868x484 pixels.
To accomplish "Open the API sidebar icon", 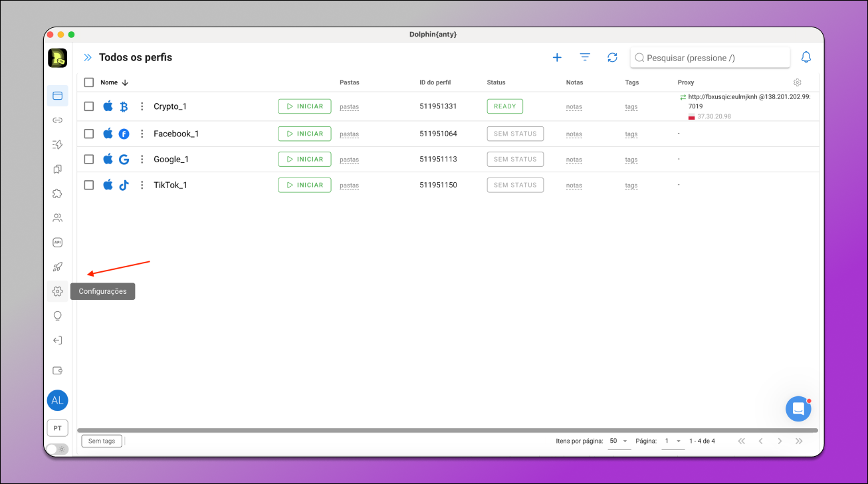I will (x=57, y=242).
